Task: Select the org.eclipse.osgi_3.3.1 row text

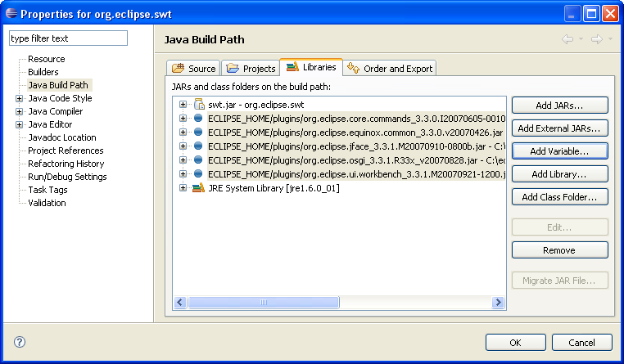Action: 356,160
